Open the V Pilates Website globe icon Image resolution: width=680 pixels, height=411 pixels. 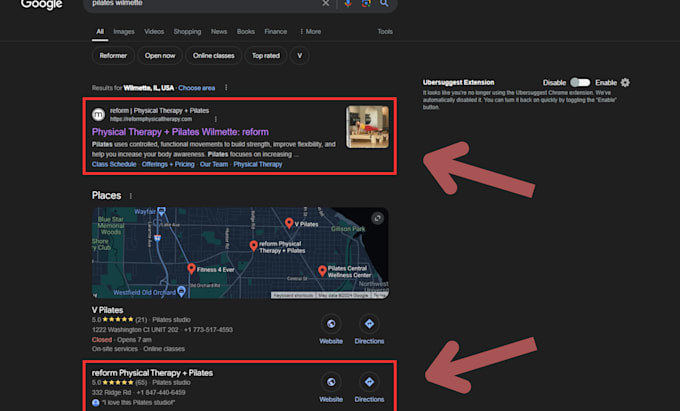tap(331, 324)
